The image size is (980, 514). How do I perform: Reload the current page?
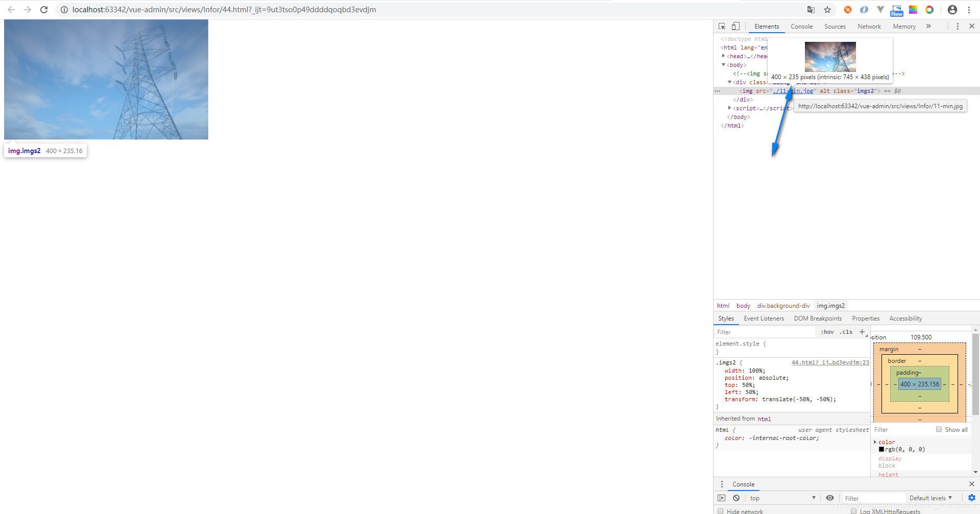click(44, 10)
